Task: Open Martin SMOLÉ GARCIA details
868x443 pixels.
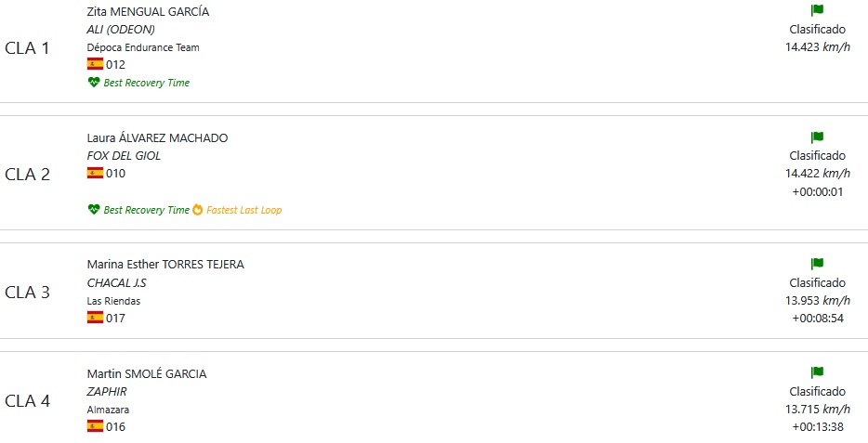Action: click(147, 374)
